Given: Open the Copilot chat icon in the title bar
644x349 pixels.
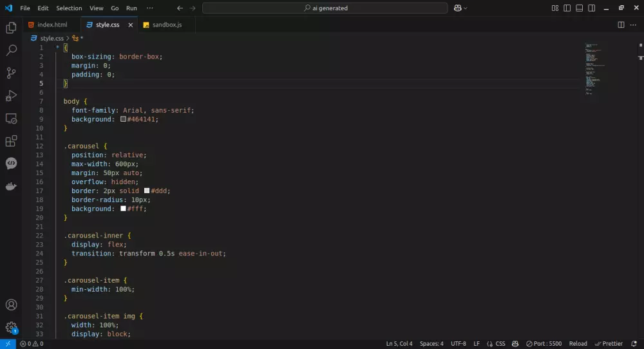Looking at the screenshot, I should click(x=457, y=8).
